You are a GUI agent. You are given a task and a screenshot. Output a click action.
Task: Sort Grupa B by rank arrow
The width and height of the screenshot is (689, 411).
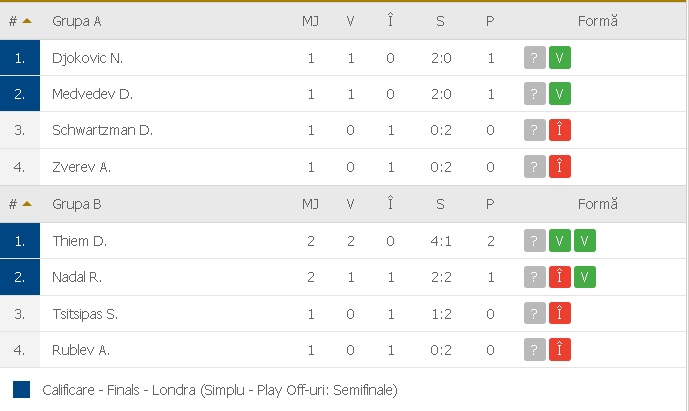coord(27,204)
